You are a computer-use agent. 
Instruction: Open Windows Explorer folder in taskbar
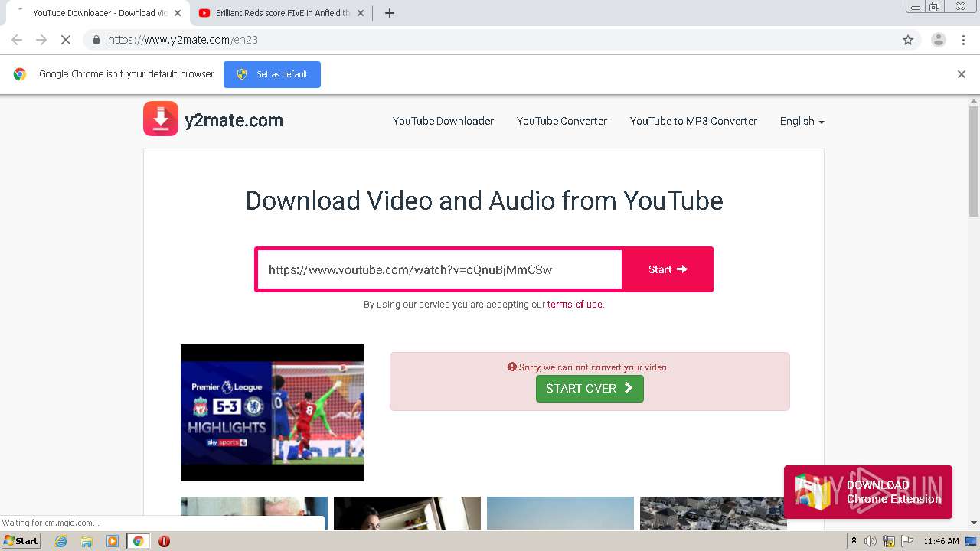click(x=87, y=541)
